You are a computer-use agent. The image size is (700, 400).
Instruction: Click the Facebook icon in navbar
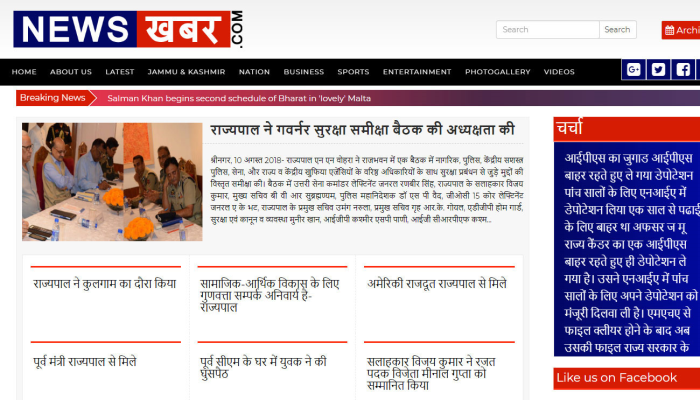point(683,70)
